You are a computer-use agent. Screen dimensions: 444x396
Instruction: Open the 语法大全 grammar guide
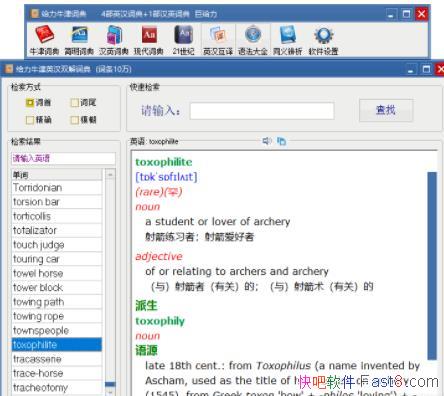pyautogui.click(x=253, y=40)
